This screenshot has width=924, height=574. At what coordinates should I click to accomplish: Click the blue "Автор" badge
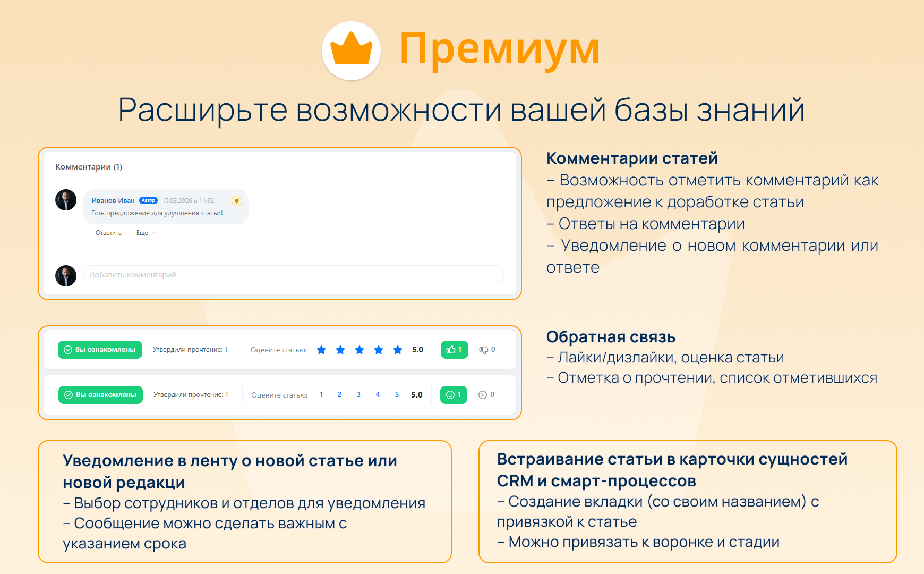click(x=148, y=200)
